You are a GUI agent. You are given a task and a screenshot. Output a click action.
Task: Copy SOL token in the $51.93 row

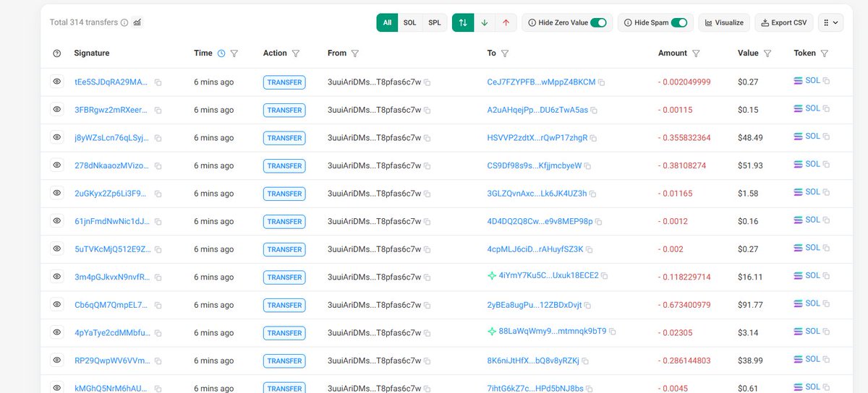pyautogui.click(x=826, y=165)
